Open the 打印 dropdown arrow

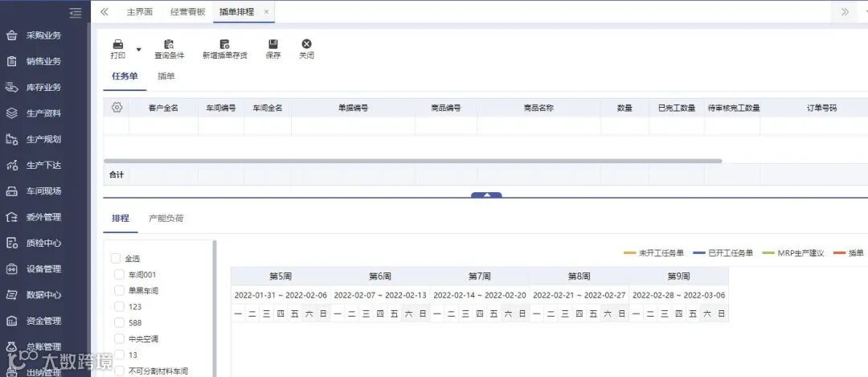[138, 49]
